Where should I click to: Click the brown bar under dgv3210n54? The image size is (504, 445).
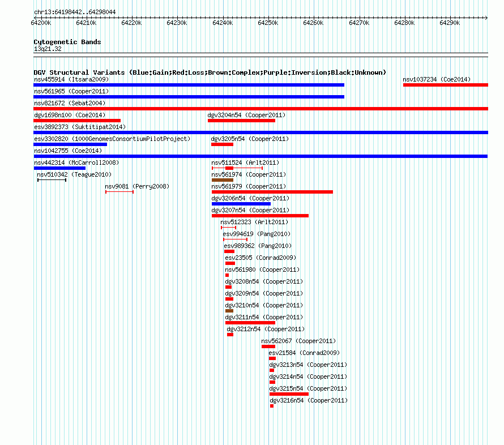[x=229, y=311]
